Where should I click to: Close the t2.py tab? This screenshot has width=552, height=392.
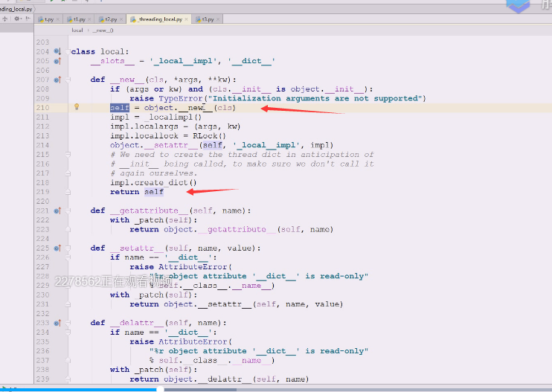[x=121, y=19]
